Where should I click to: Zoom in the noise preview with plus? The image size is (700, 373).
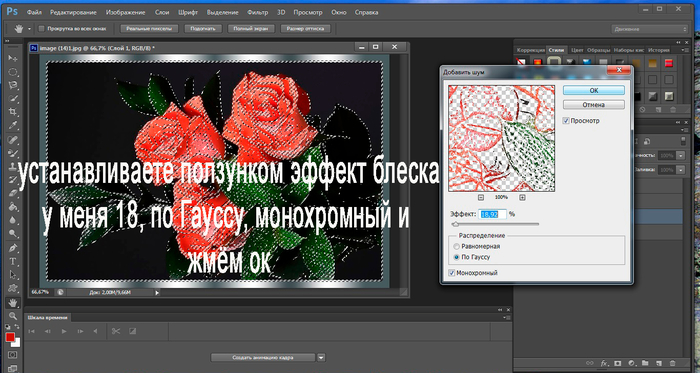[522, 197]
